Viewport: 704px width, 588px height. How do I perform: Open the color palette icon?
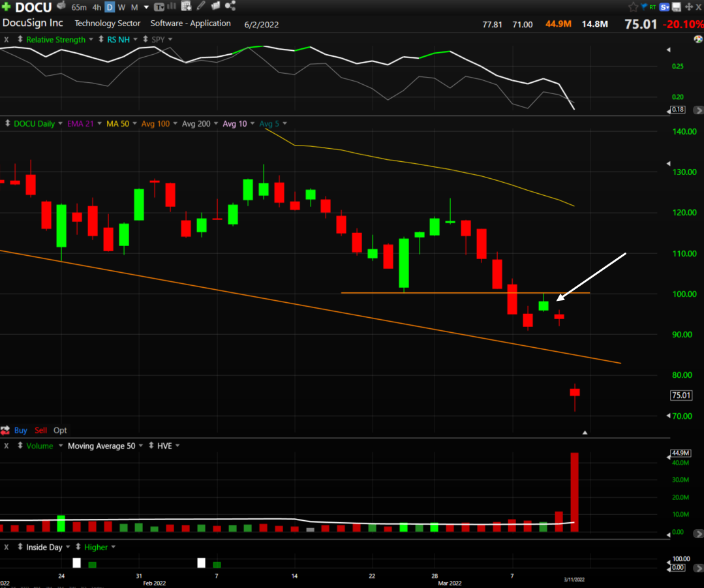pyautogui.click(x=698, y=40)
